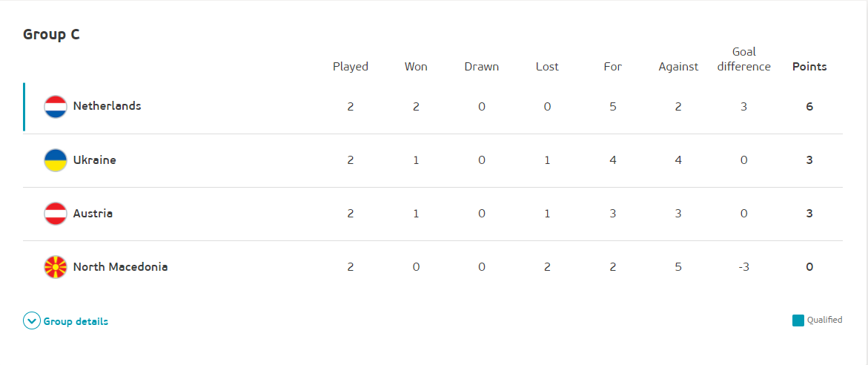Screen dimensions: 868x365
Task: Expand the Group details chevron
Action: point(31,321)
